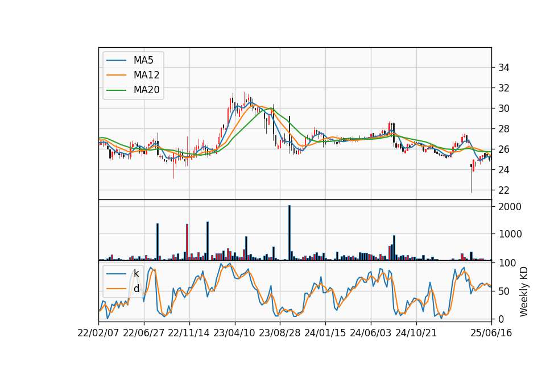Click the price axis value 34
The image size is (546, 392).
(x=503, y=68)
